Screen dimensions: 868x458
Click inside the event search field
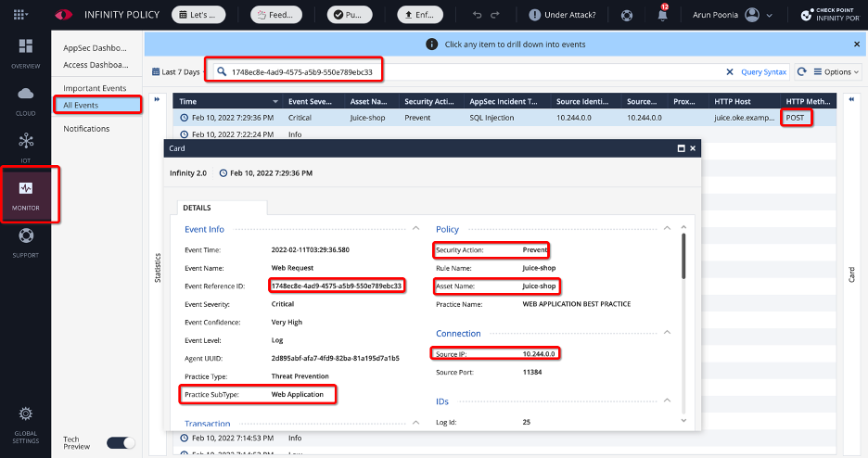[x=464, y=71]
